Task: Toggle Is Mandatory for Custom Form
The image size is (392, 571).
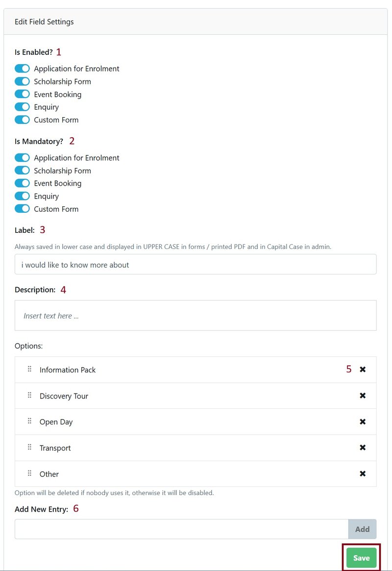Action: [23, 209]
